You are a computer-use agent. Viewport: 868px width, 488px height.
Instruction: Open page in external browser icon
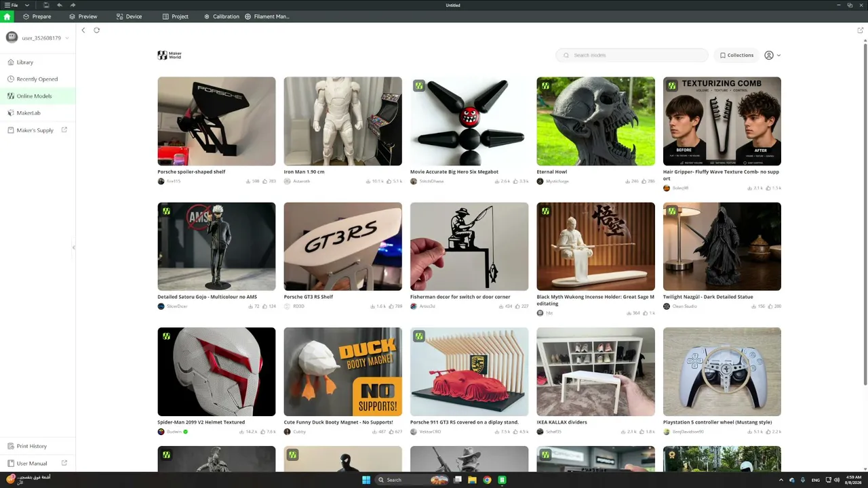point(861,30)
